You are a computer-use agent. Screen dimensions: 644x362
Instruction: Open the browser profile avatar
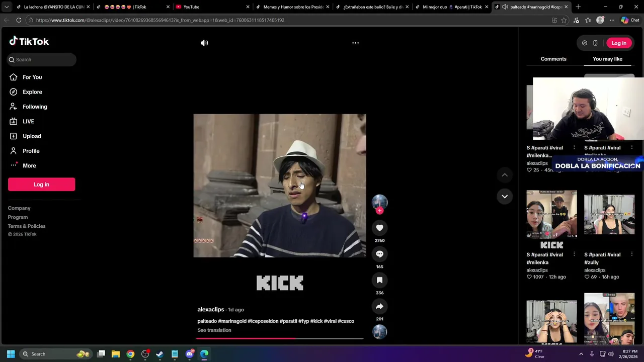(600, 20)
